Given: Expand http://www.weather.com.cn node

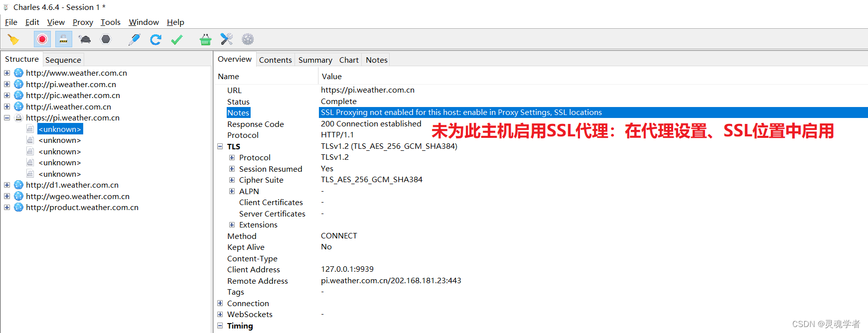Looking at the screenshot, I should 7,73.
